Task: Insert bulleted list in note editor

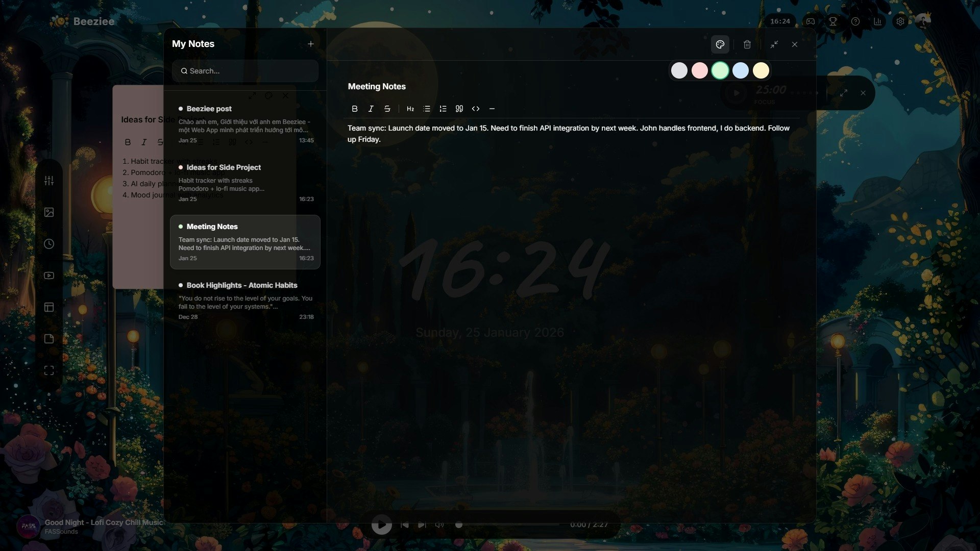Action: (x=427, y=109)
